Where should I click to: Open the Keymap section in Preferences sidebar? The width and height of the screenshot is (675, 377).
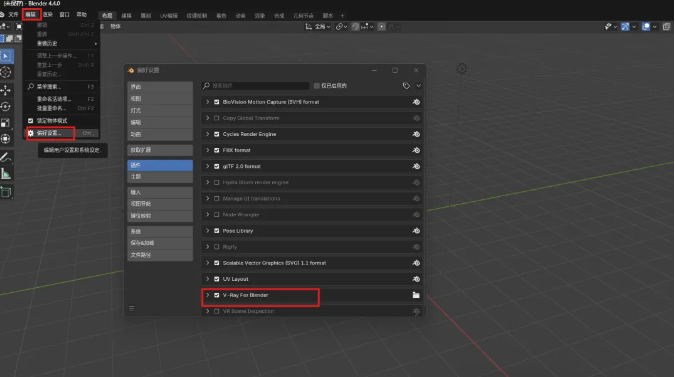160,216
